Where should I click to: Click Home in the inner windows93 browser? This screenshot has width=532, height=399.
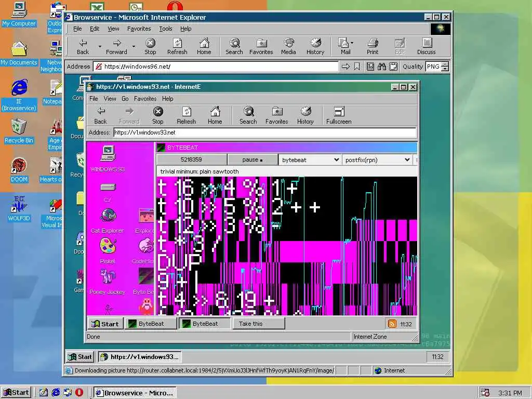pos(215,116)
